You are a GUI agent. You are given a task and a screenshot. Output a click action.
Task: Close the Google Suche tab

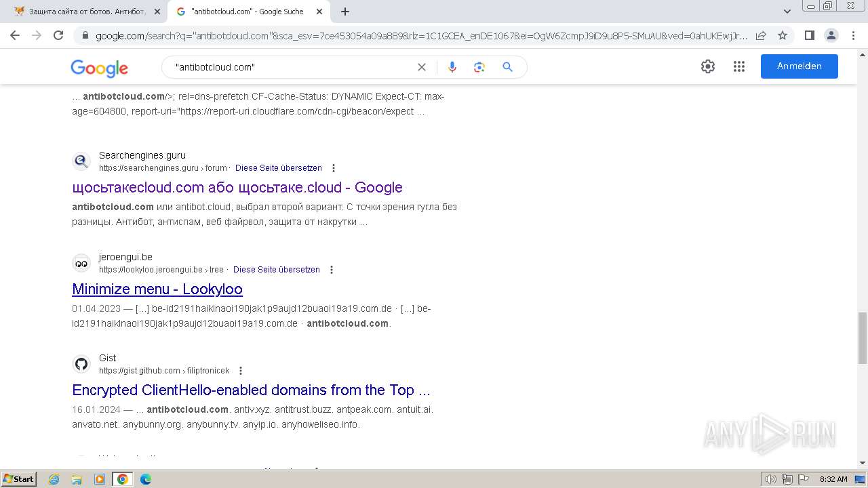[x=319, y=12]
